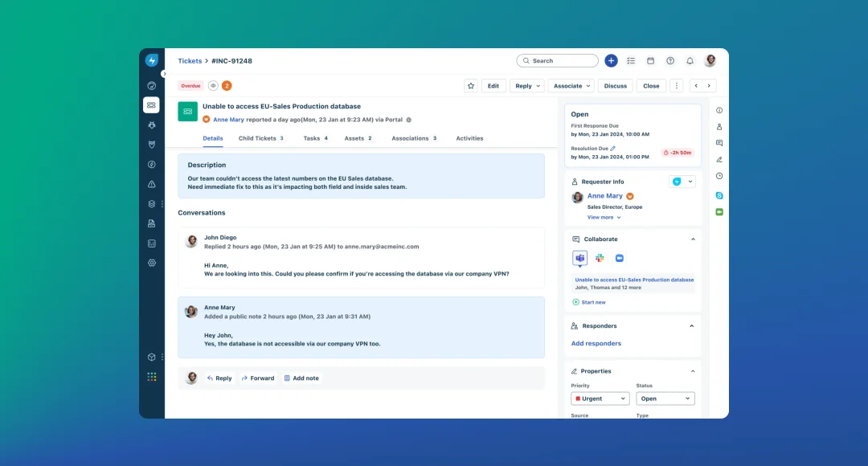868x466 pixels.
Task: Open the Alerts triangle icon in sidebar
Action: (x=152, y=184)
